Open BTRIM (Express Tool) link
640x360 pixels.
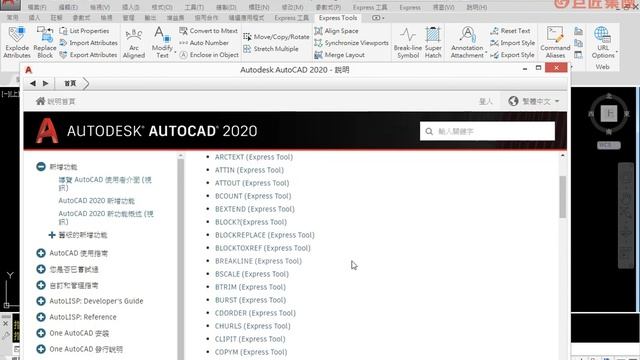pos(250,287)
